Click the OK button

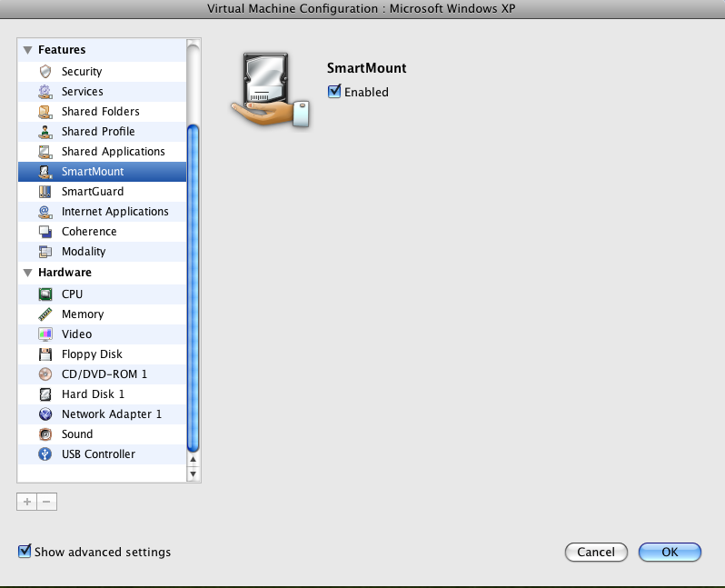tap(670, 552)
